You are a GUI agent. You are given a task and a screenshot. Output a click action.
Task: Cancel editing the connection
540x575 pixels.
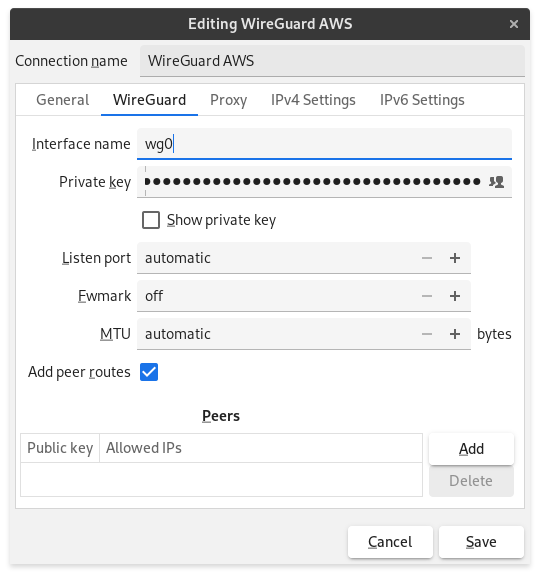coord(390,542)
